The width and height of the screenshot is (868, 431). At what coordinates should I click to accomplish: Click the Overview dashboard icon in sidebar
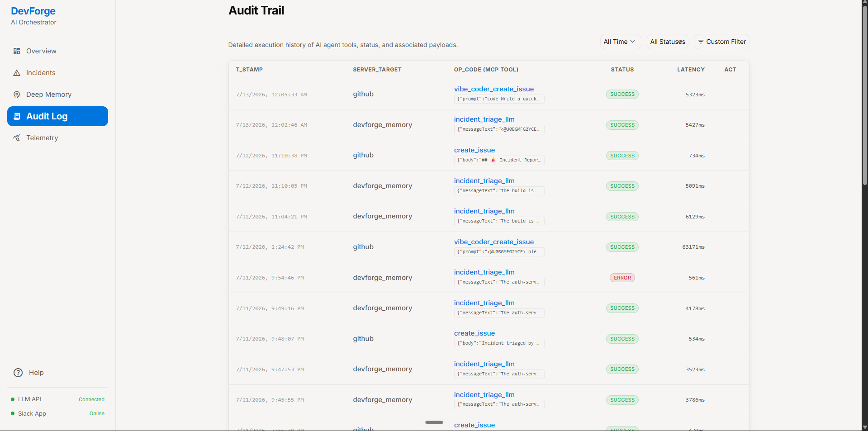(17, 51)
